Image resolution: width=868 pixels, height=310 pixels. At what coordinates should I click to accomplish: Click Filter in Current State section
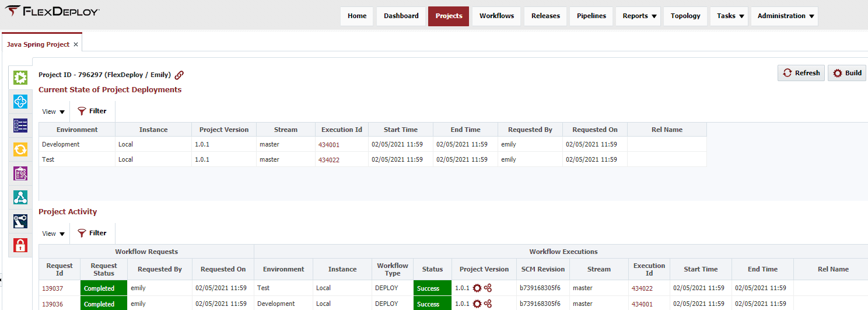pyautogui.click(x=92, y=111)
